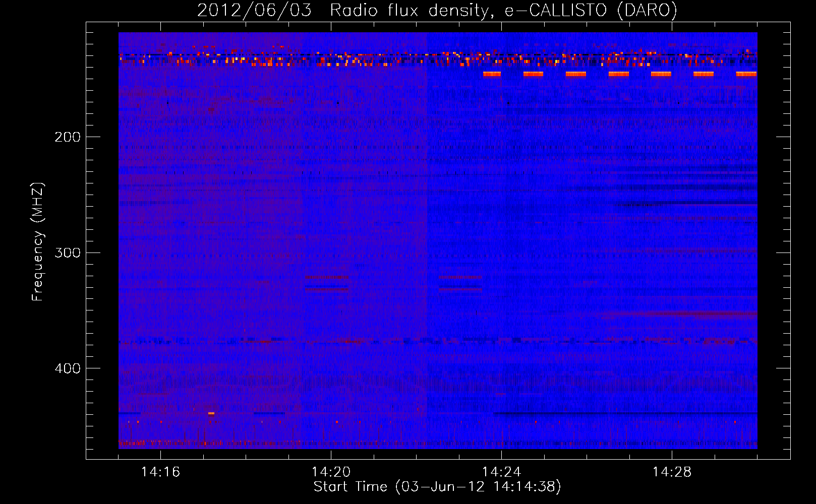816x504 pixels.
Task: Click the '300' frequency tick label
Action: point(68,253)
